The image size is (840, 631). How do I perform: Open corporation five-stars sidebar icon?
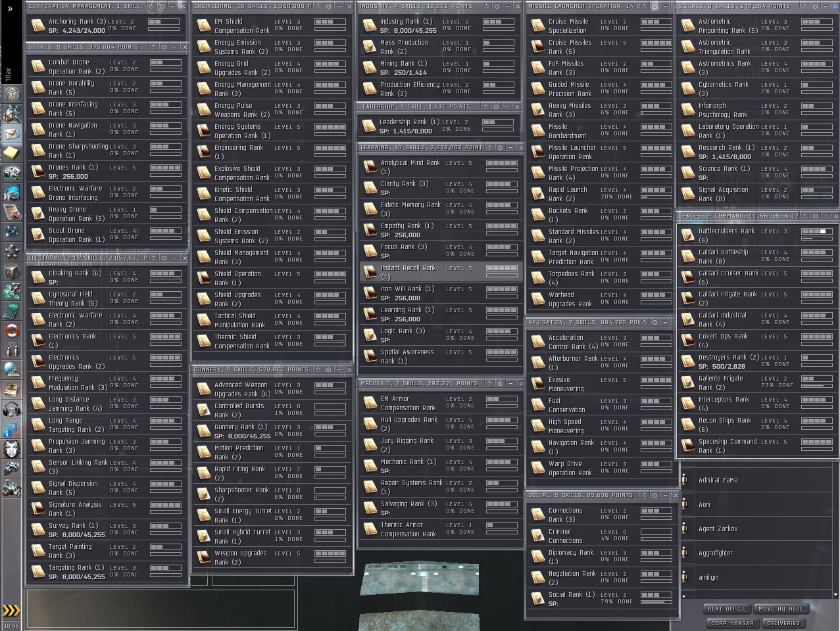click(x=12, y=250)
